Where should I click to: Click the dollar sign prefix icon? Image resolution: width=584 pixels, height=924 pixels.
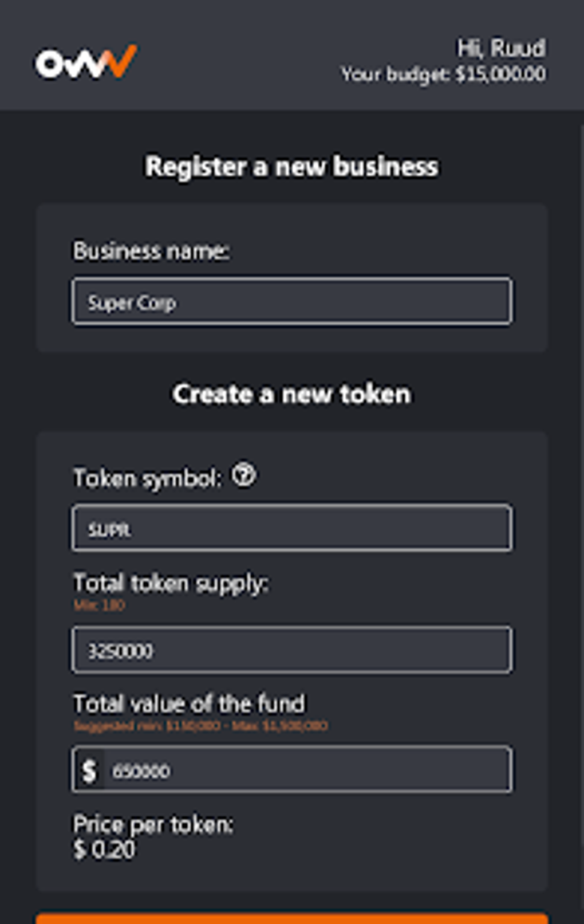click(x=89, y=770)
